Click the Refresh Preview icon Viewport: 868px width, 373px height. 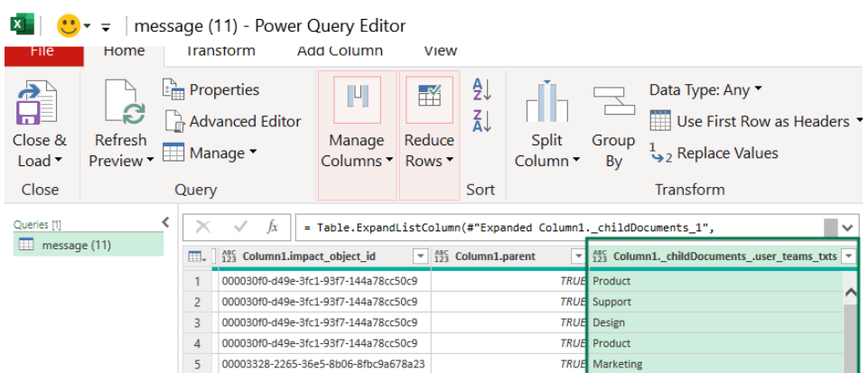121,102
